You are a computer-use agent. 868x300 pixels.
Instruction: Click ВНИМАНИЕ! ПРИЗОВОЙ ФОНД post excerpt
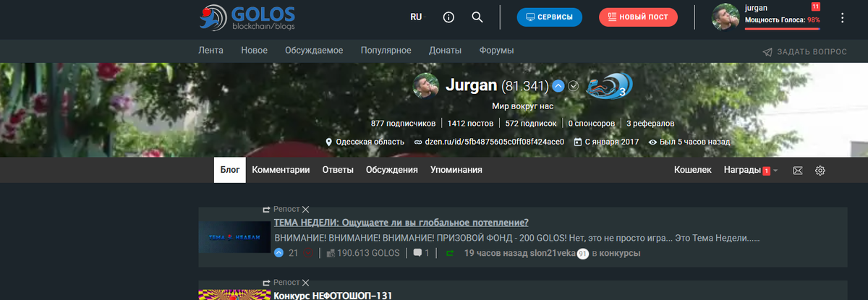pos(516,238)
